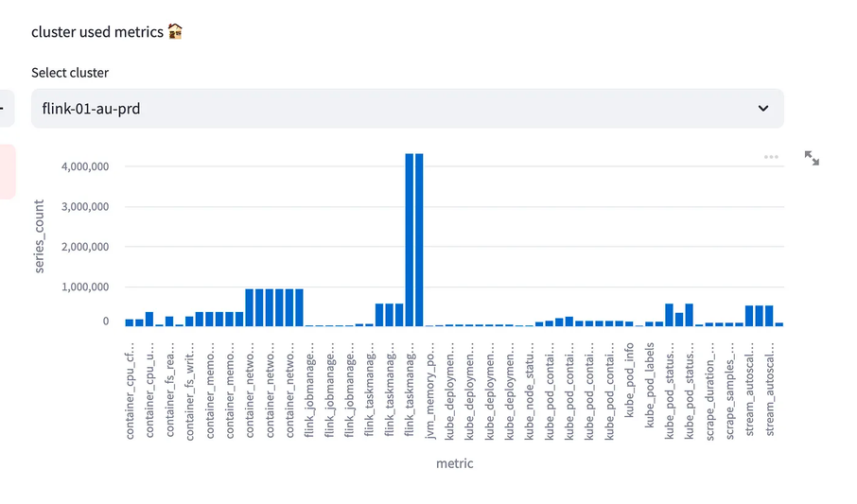Open the chart's three-dot options menu
Image resolution: width=857 pixels, height=504 pixels.
[771, 157]
